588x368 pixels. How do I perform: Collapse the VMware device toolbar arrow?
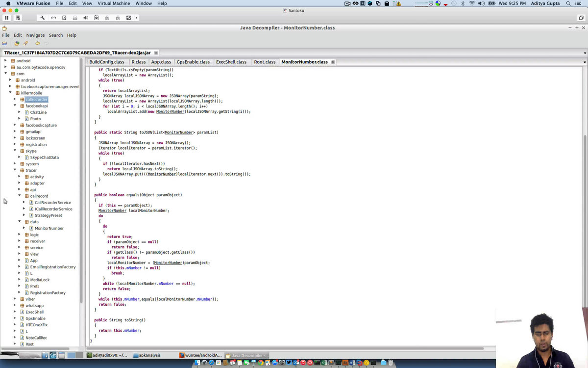click(137, 18)
